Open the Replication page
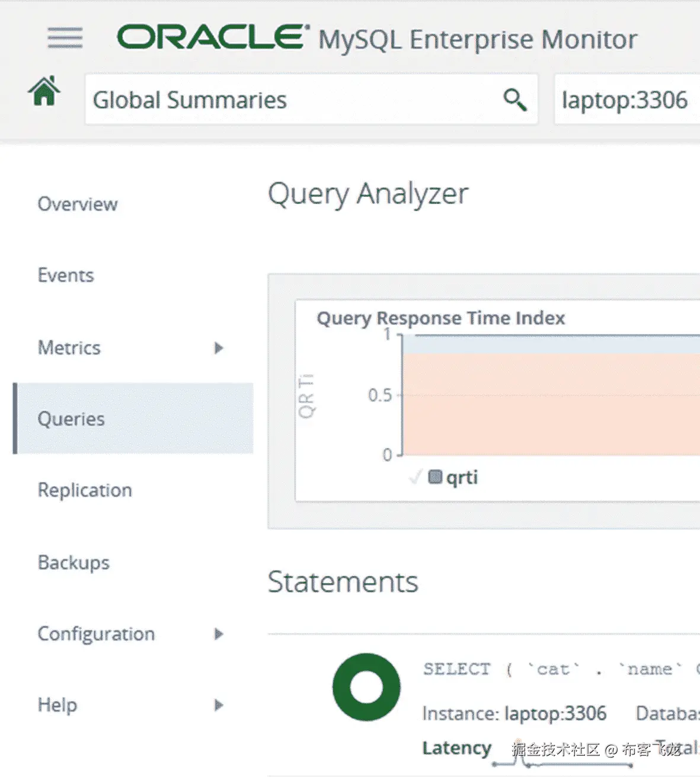The width and height of the screenshot is (700, 777). [85, 490]
